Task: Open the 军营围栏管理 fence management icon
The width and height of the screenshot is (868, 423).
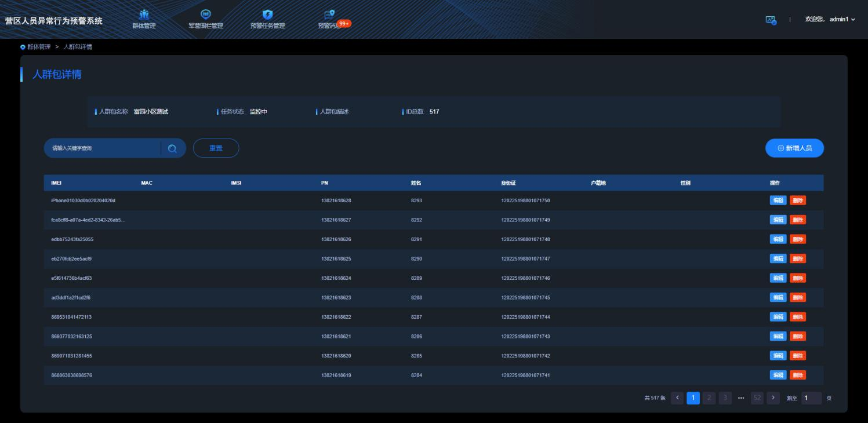Action: point(206,14)
